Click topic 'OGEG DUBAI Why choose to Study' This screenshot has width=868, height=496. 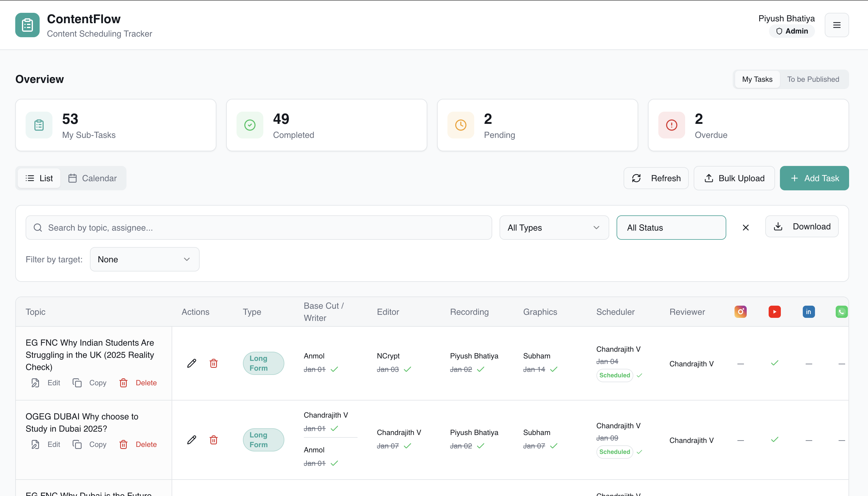point(82,422)
